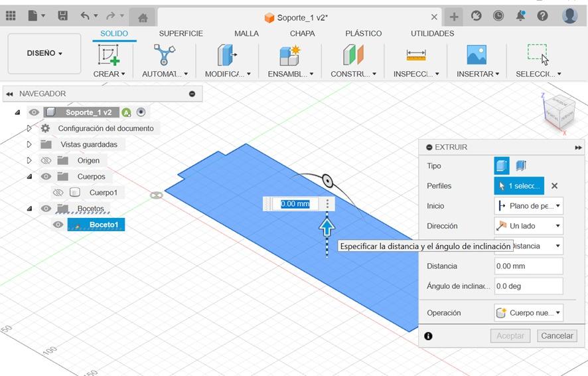This screenshot has height=376, width=588.
Task: Open the Help question mark icon
Action: pyautogui.click(x=542, y=16)
